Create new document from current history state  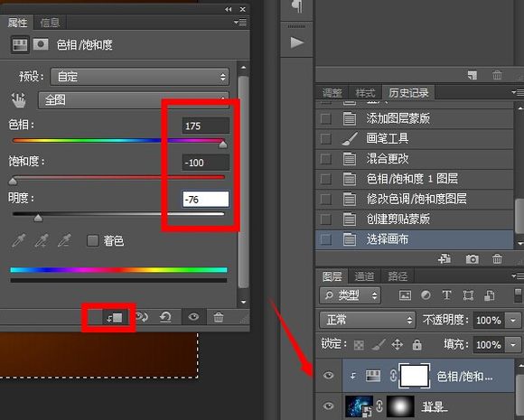point(444,258)
